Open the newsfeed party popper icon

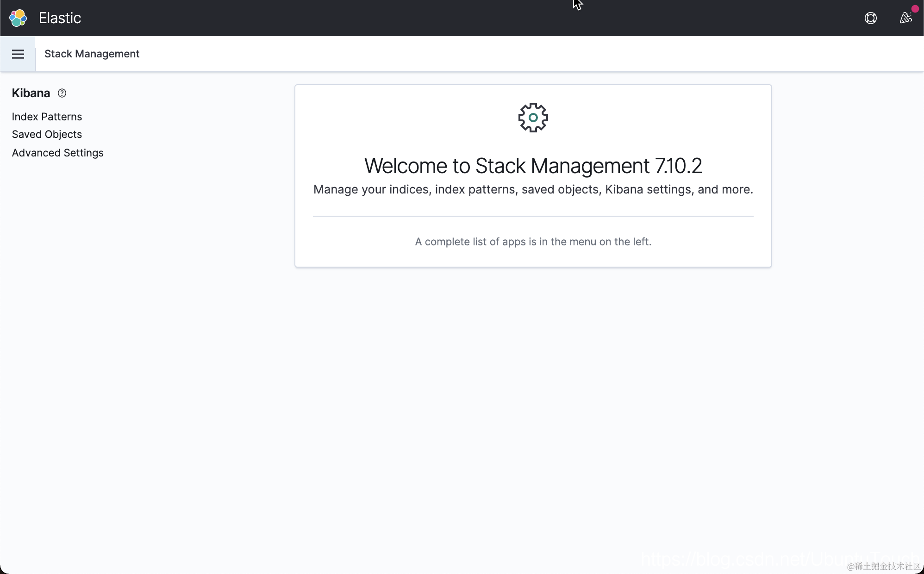[905, 18]
